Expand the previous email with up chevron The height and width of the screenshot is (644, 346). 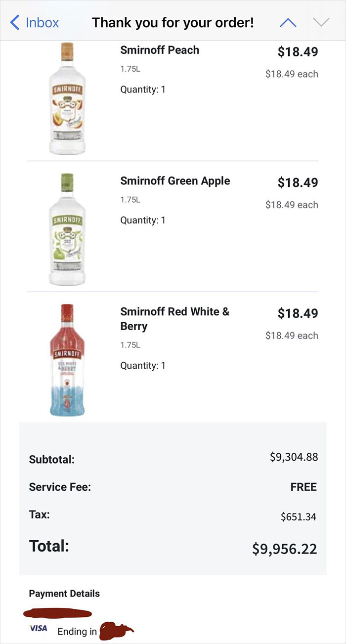coord(288,22)
